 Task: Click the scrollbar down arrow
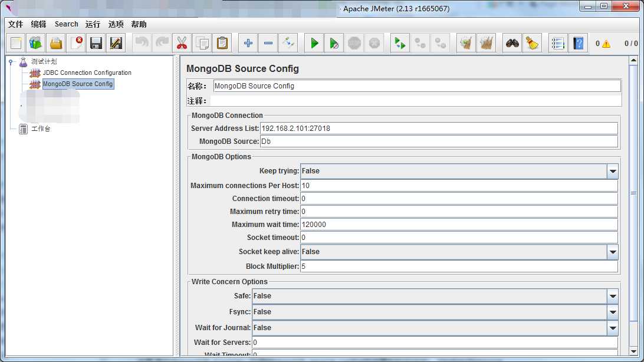tap(633, 351)
